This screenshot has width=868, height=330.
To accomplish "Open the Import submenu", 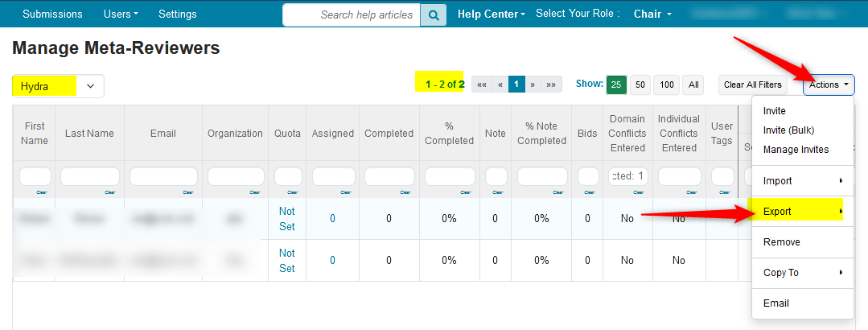I will coord(800,181).
